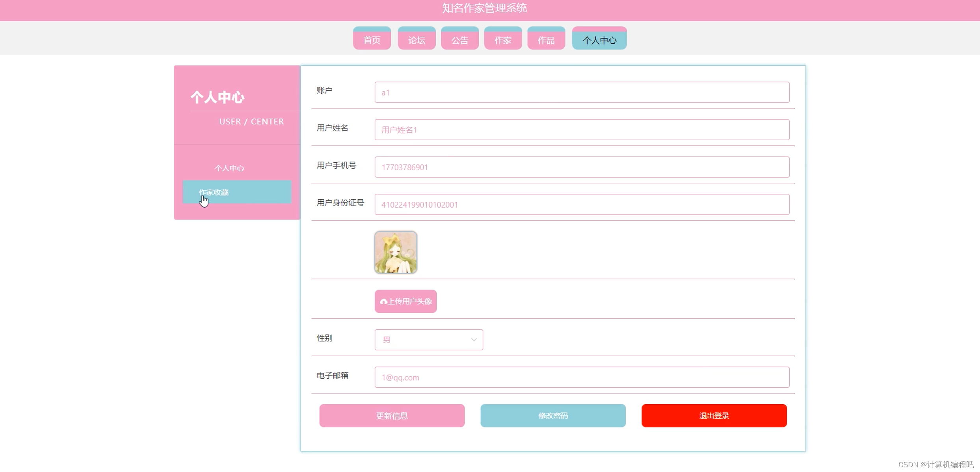
Task: Switch to the 论坛 forum tab
Action: click(x=416, y=40)
